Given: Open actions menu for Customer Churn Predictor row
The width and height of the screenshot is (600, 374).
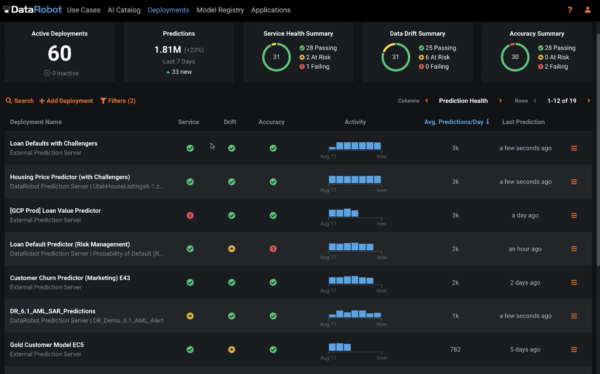Looking at the screenshot, I should click(574, 283).
